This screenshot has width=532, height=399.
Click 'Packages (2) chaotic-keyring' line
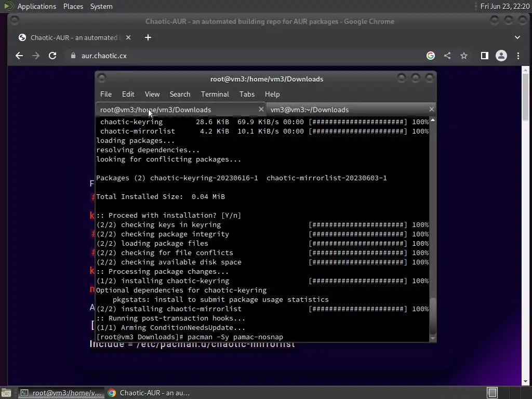point(242,178)
